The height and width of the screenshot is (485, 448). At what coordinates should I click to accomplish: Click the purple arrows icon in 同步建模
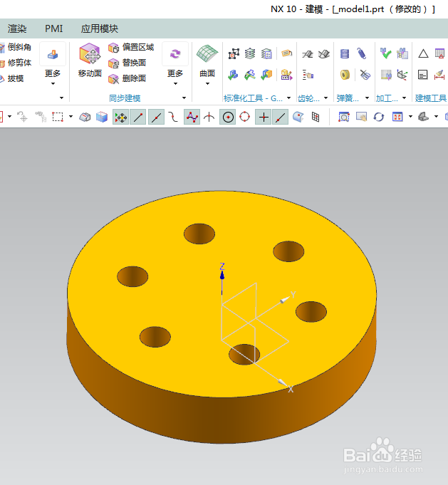[x=175, y=54]
